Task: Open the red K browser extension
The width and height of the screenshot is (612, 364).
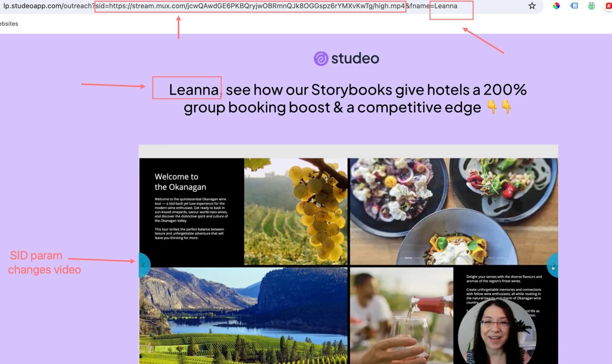Action: [x=608, y=6]
